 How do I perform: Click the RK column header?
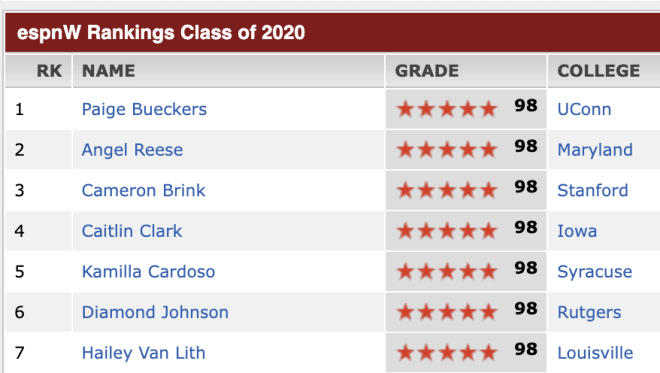point(49,71)
